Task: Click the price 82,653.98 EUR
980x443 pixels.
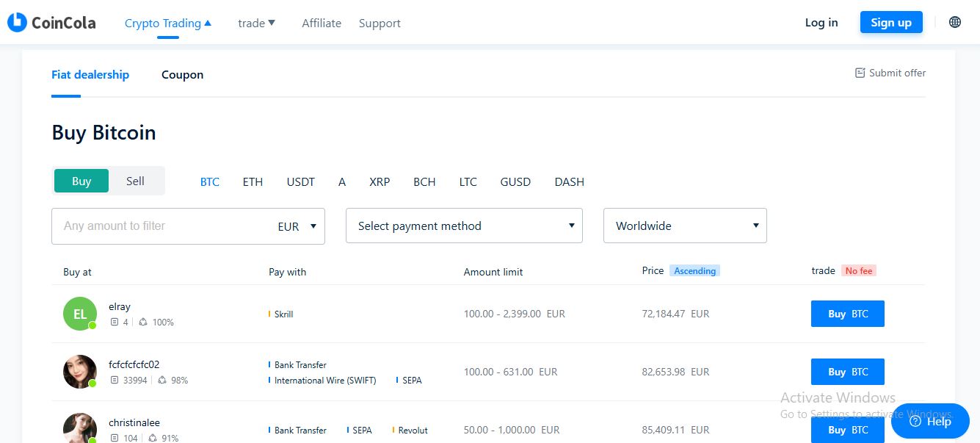Action: click(675, 372)
